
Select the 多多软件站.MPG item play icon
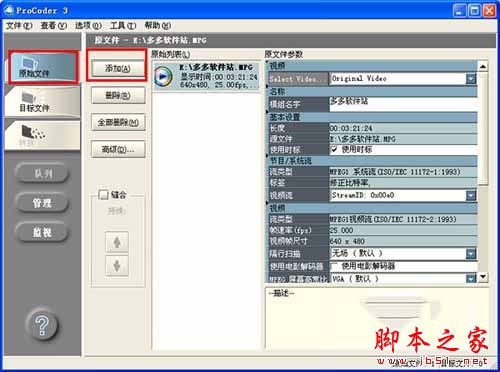(163, 76)
